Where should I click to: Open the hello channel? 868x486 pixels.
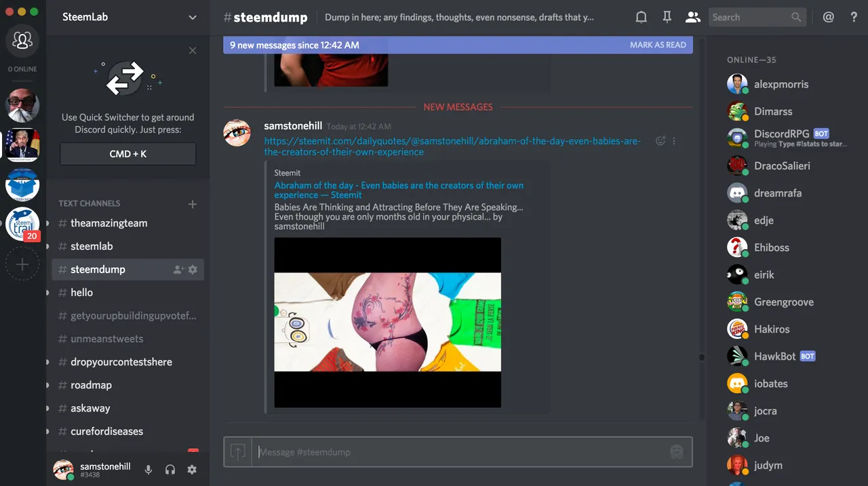[x=128, y=292]
